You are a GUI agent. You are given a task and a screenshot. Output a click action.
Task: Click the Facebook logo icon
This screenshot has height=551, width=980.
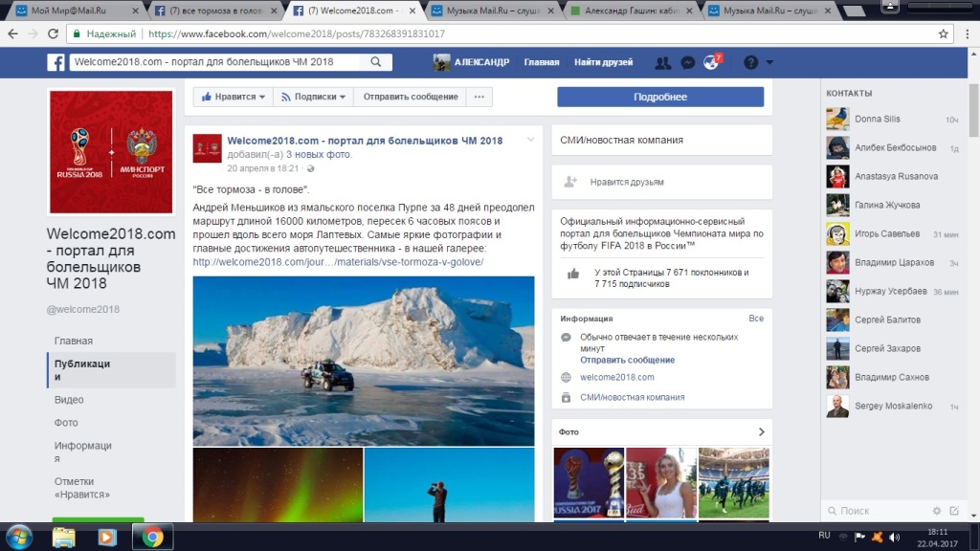(56, 62)
